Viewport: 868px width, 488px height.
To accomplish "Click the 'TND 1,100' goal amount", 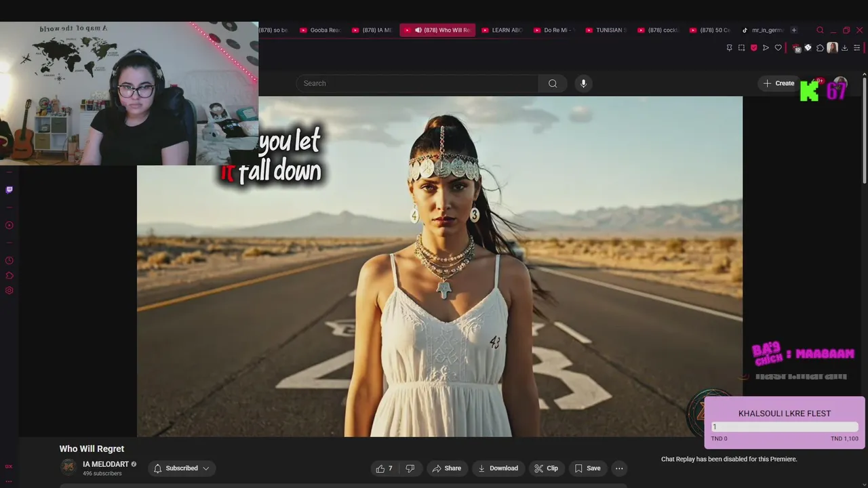I will (844, 439).
